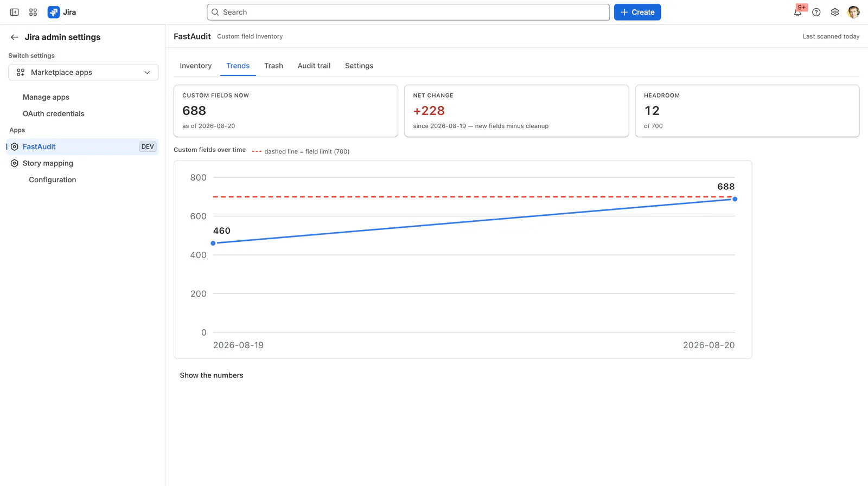Screen dimensions: 868x486
Task: Go back using the left arrow
Action: (14, 37)
